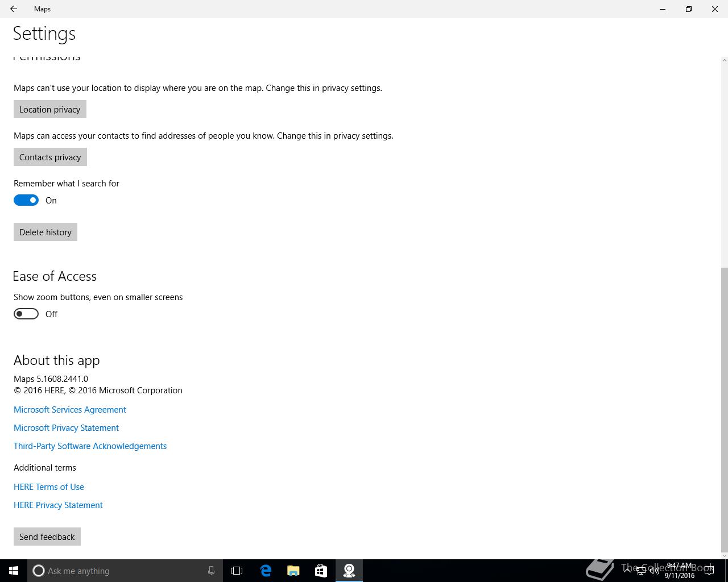Click the Cortana circle icon

tap(39, 571)
